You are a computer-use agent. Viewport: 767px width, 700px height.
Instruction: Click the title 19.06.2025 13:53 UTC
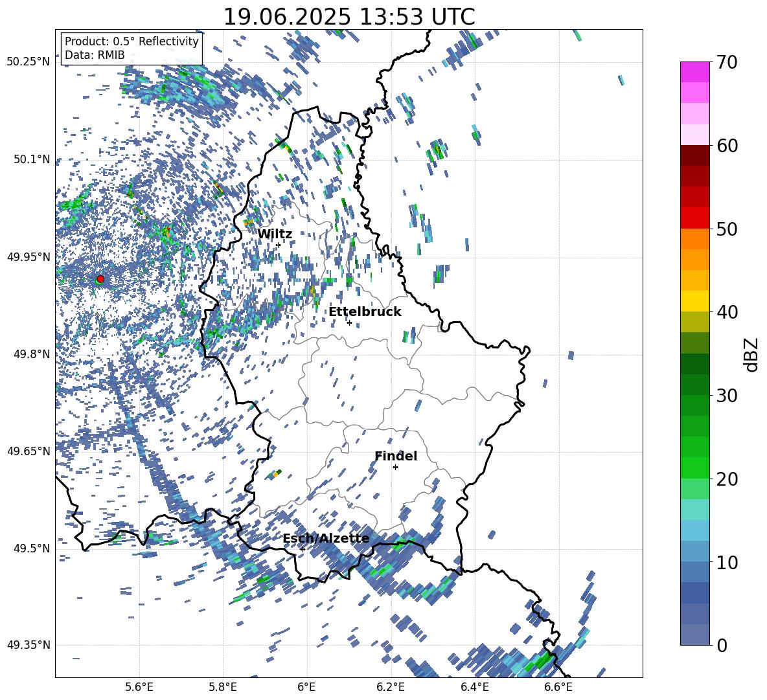[x=349, y=17]
